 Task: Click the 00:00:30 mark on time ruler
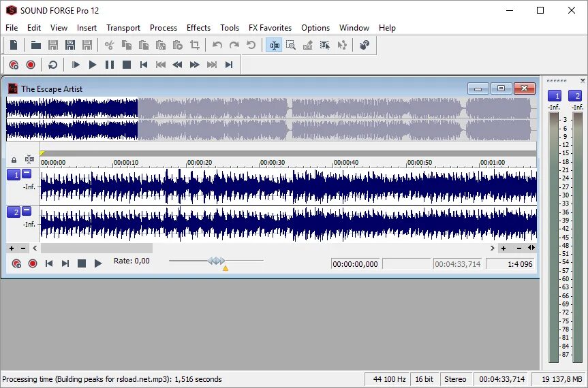tap(273, 163)
